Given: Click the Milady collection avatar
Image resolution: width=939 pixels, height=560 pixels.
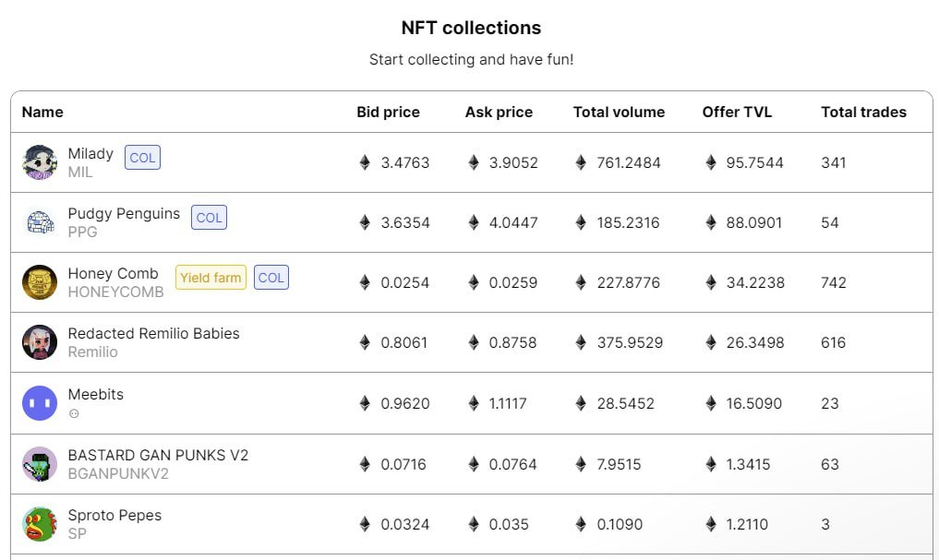Looking at the screenshot, I should pyautogui.click(x=39, y=162).
